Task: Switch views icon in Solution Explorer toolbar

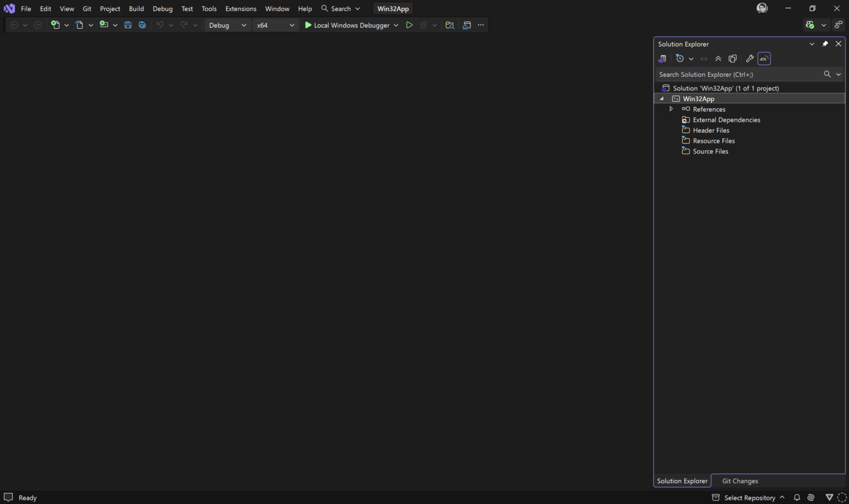Action: 662,59
